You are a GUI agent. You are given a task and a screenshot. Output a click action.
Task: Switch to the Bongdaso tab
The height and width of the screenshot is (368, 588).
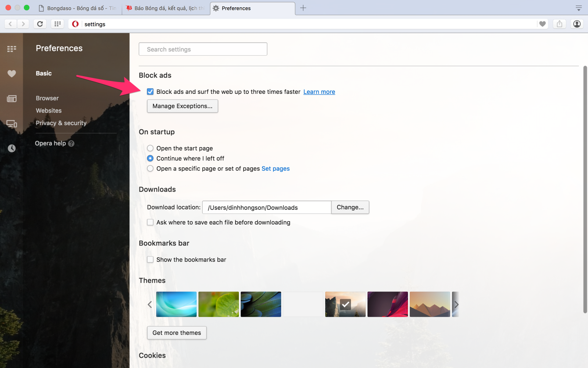[x=77, y=8]
